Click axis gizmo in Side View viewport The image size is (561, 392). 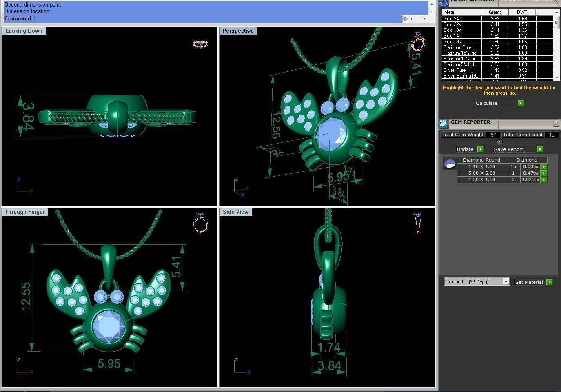(242, 365)
